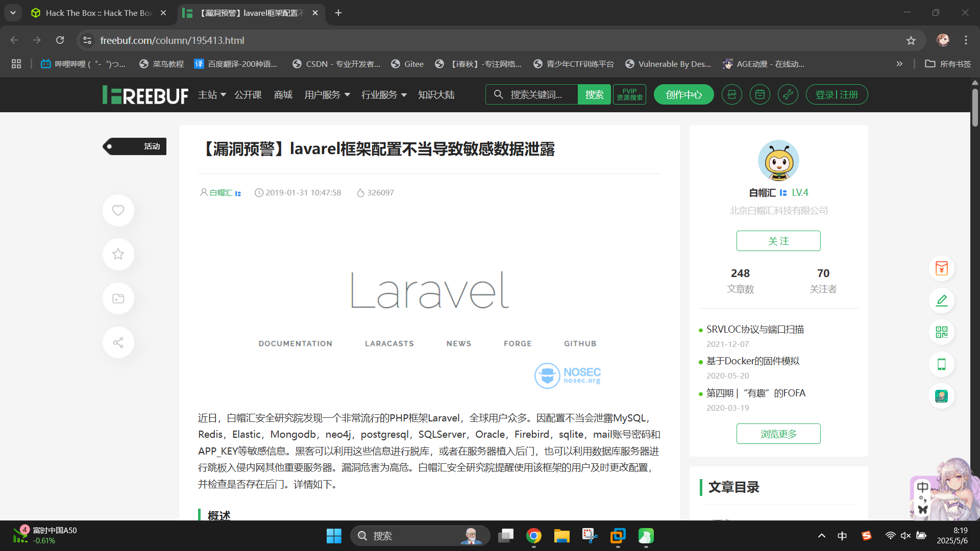Open the round icon right of 创作中心
Image resolution: width=980 pixels, height=551 pixels.
pyautogui.click(x=731, y=94)
